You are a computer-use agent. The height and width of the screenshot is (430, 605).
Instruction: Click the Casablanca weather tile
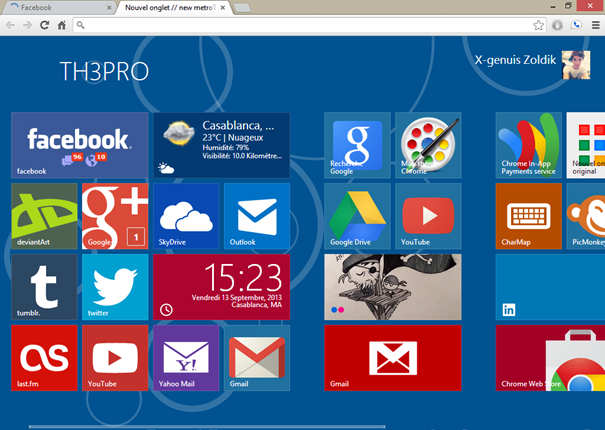tap(221, 145)
